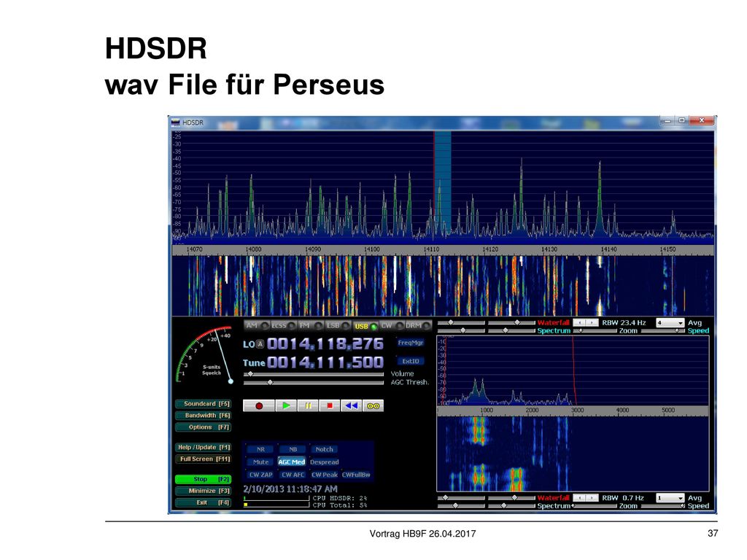Pause playback with the yellow pause button
747x560 pixels.
pyautogui.click(x=309, y=405)
